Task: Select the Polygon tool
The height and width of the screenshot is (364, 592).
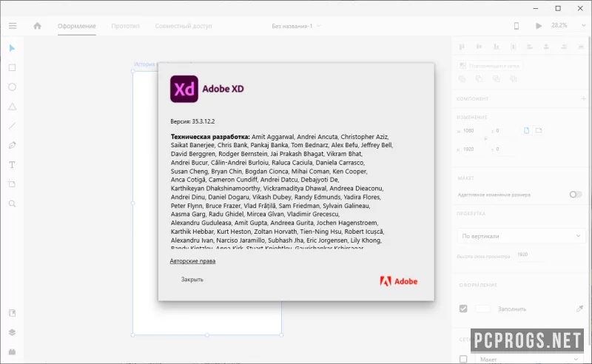Action: [x=12, y=107]
